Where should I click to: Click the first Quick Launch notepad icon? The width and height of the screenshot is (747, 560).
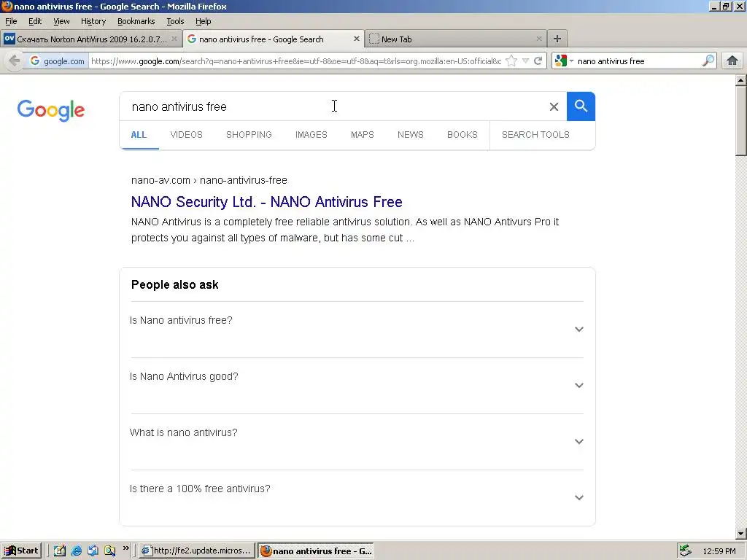tap(60, 551)
